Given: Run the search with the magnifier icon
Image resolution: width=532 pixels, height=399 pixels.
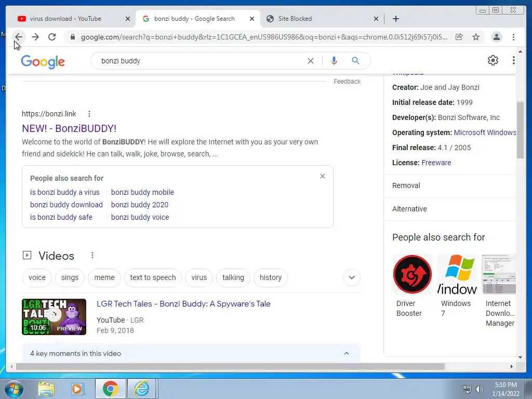Looking at the screenshot, I should (355, 61).
